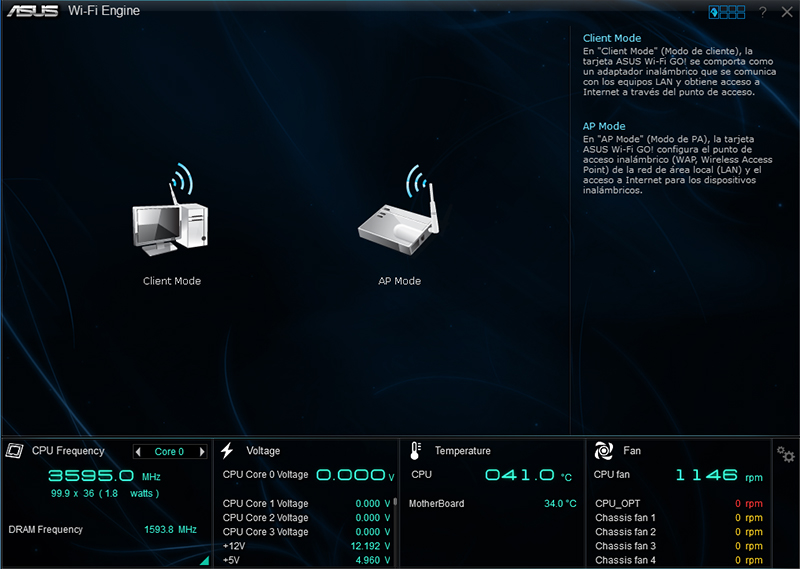The width and height of the screenshot is (800, 569).
Task: Click the CPU temperature 041.0 °C value
Action: tap(529, 476)
